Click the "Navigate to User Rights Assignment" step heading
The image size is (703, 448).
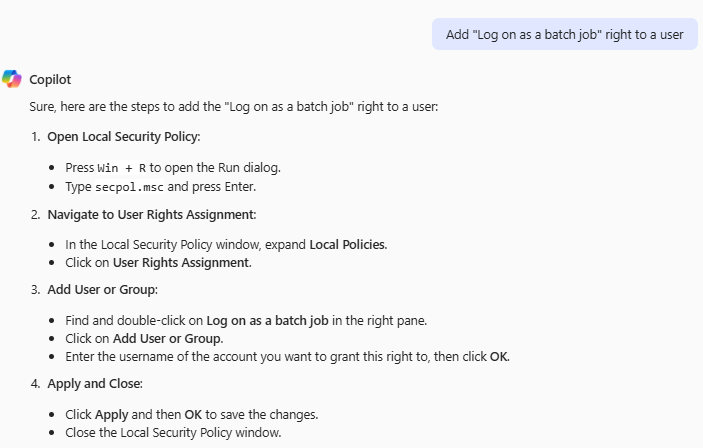coord(151,214)
